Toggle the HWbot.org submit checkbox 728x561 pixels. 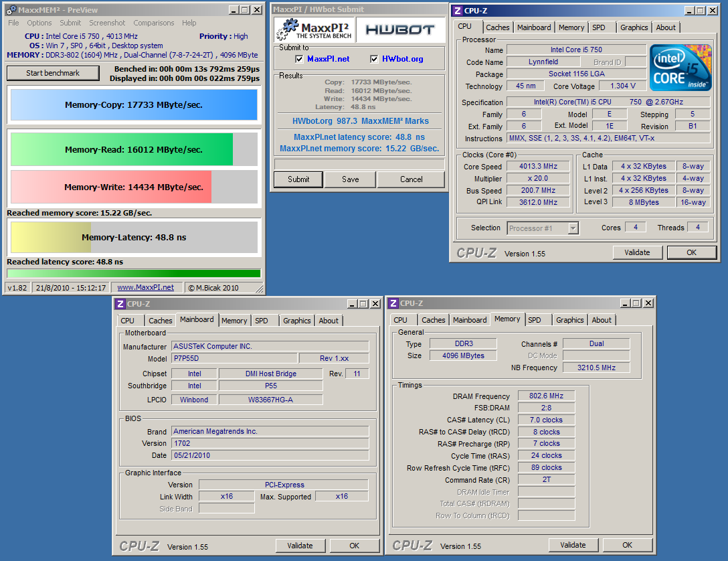[374, 59]
